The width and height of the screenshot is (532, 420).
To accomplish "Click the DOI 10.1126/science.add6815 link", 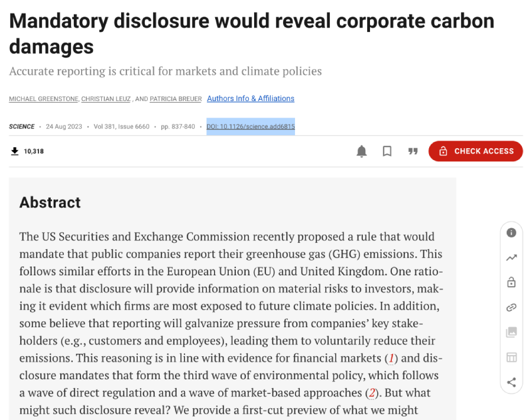I will point(251,126).
